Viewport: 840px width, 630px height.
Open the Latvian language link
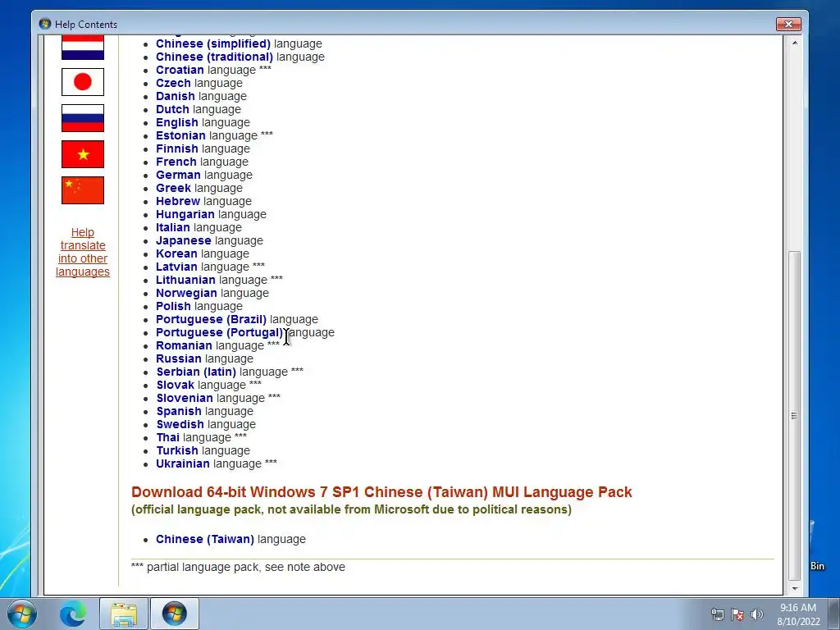(x=177, y=267)
